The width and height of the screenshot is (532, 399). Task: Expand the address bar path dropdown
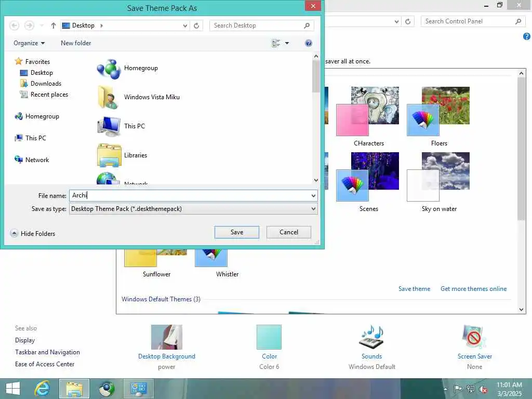(185, 25)
